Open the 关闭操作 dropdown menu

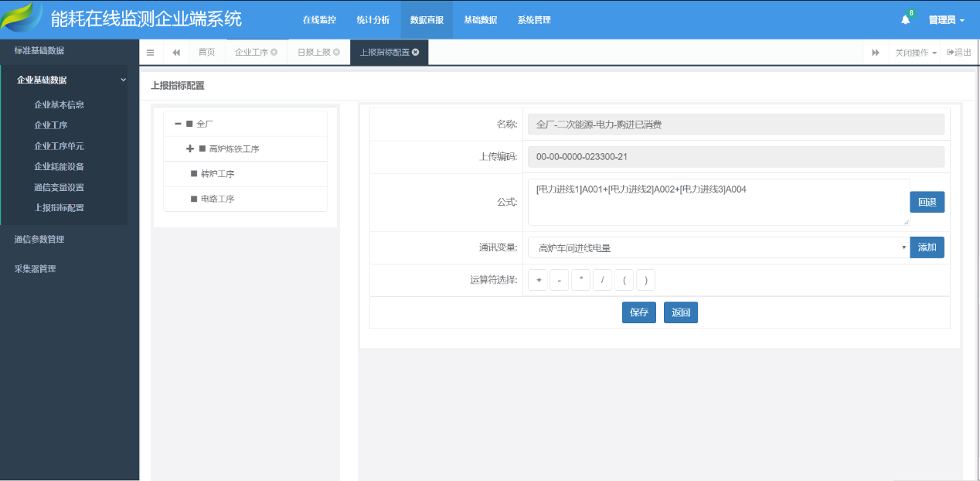pyautogui.click(x=910, y=53)
